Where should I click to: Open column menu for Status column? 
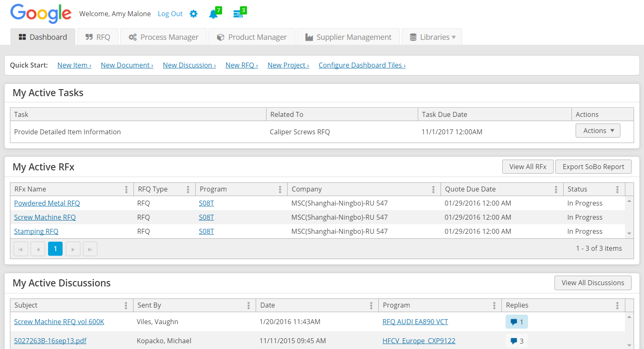click(x=617, y=189)
